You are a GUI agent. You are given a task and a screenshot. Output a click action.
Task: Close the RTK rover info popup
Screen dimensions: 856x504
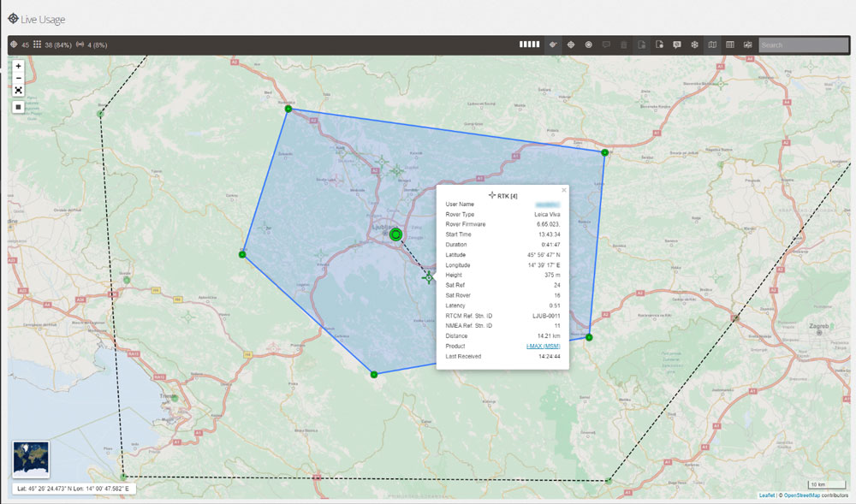pyautogui.click(x=563, y=190)
